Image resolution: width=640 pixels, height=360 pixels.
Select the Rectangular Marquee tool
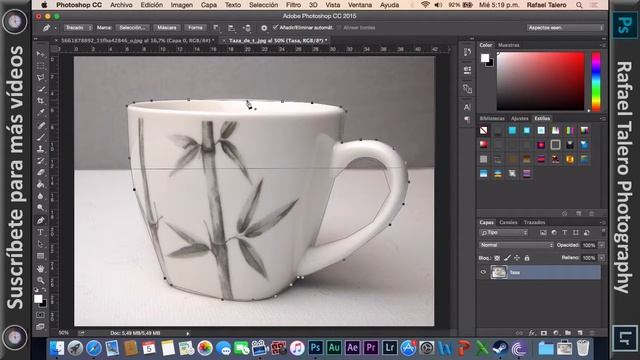click(x=40, y=66)
